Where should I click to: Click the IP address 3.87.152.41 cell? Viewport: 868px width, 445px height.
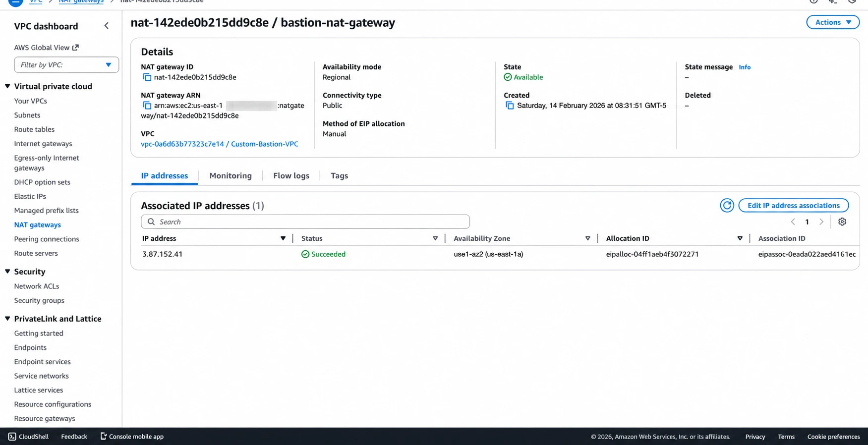pos(163,254)
